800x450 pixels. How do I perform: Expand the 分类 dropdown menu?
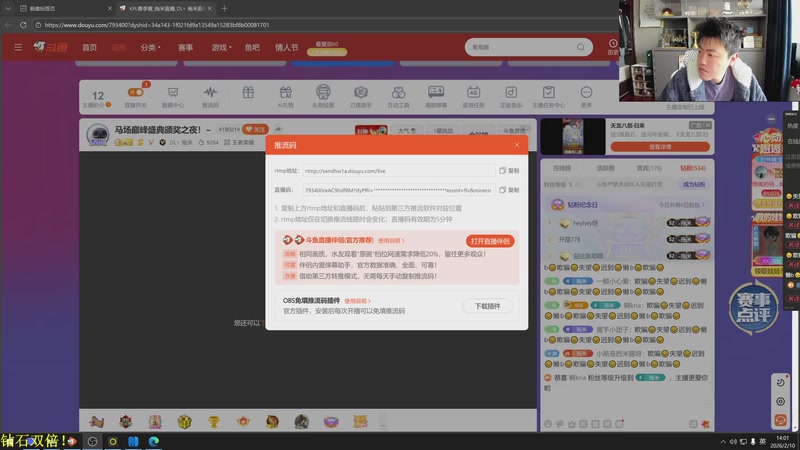pyautogui.click(x=150, y=47)
